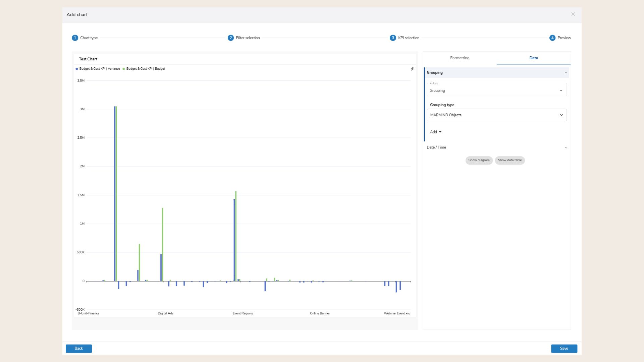Switch to the Formatting tab
This screenshot has height=362, width=644.
pyautogui.click(x=460, y=58)
